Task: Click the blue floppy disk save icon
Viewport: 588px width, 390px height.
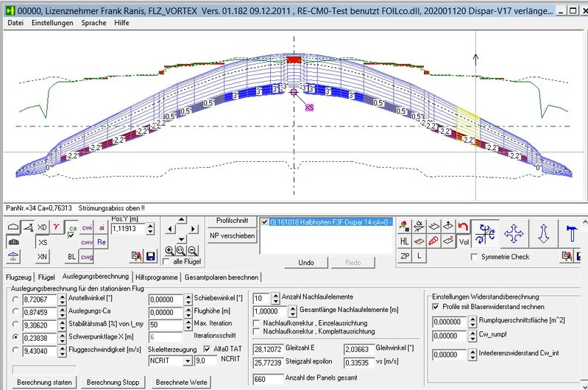Action: (x=150, y=255)
